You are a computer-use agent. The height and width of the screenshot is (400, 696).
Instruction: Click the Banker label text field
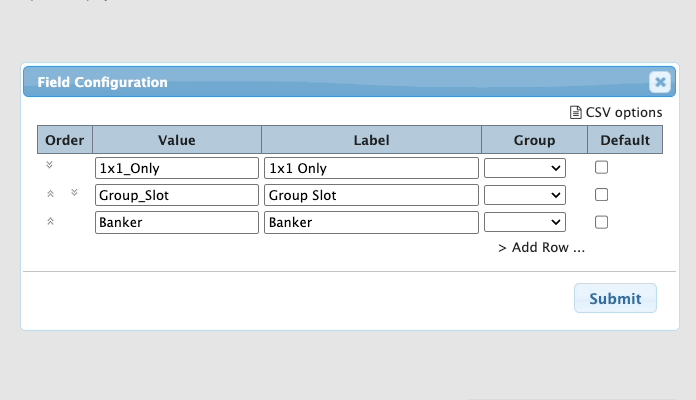click(x=371, y=222)
